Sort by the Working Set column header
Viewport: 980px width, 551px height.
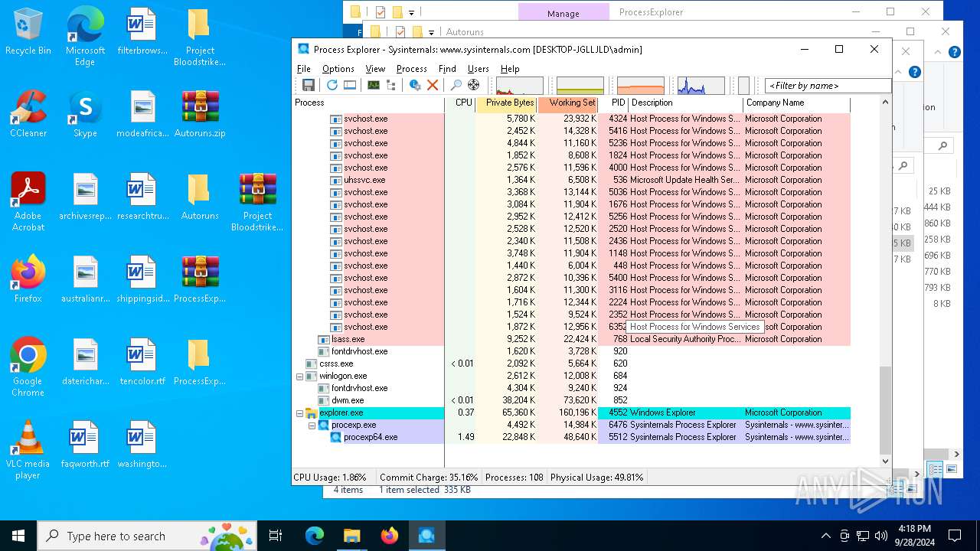point(567,103)
